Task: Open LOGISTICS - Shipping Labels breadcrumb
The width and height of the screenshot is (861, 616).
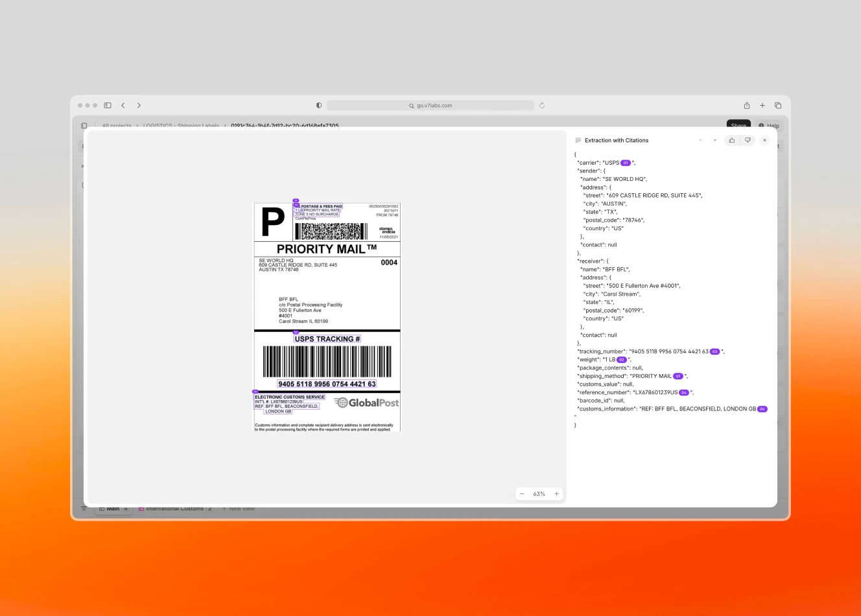Action: 181,126
